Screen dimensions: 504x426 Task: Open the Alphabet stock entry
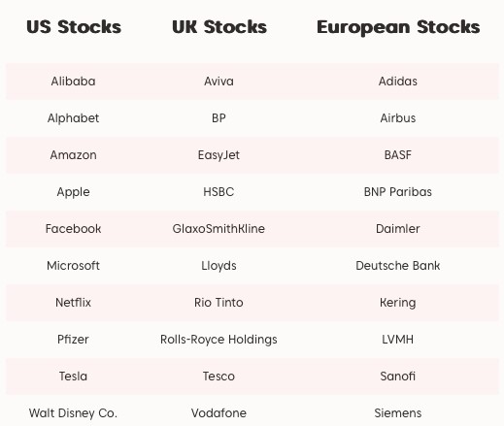click(73, 118)
